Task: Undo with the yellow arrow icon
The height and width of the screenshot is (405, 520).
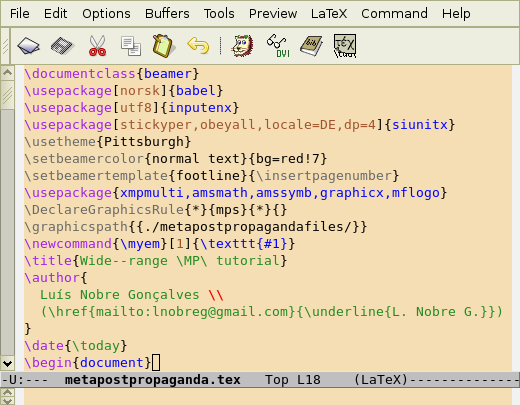Action: pos(198,46)
